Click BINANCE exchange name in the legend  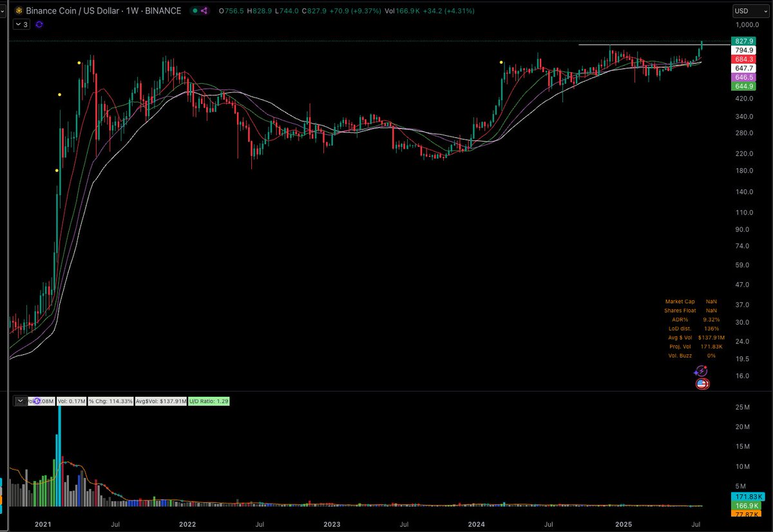(x=164, y=11)
